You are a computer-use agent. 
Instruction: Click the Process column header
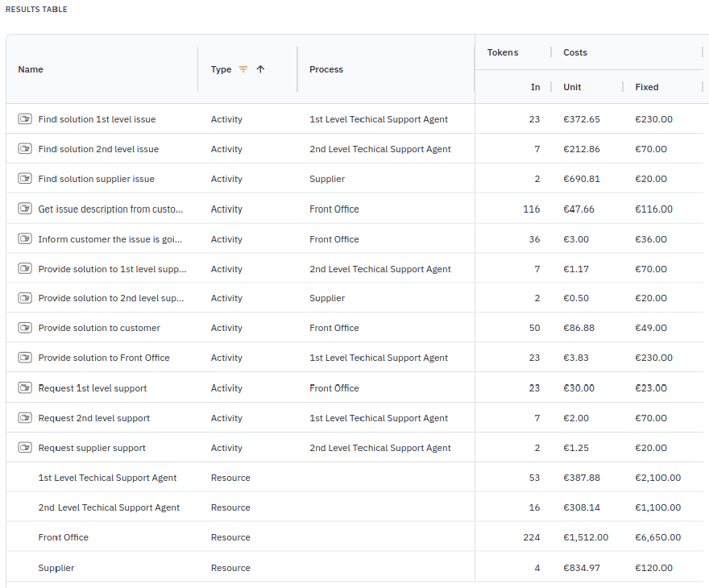[x=326, y=69]
